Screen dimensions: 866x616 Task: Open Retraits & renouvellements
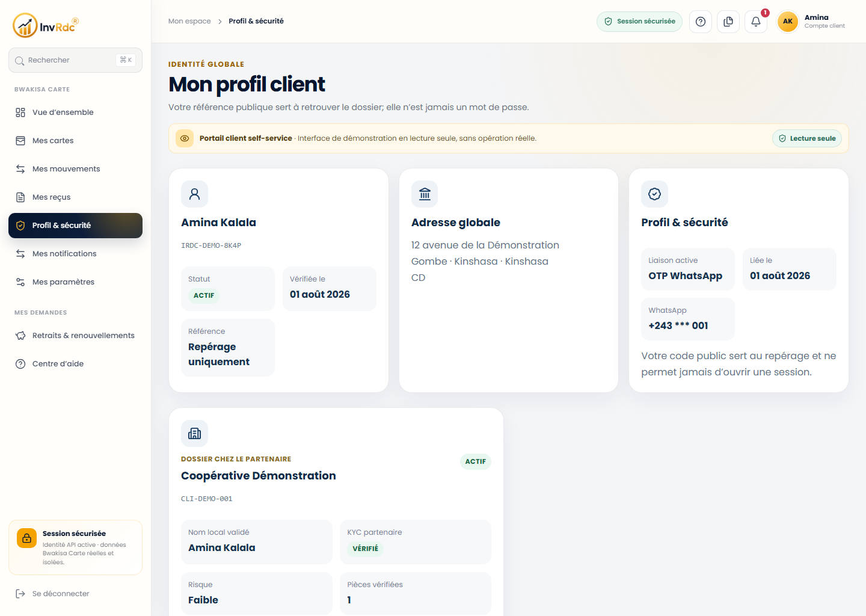click(76, 336)
